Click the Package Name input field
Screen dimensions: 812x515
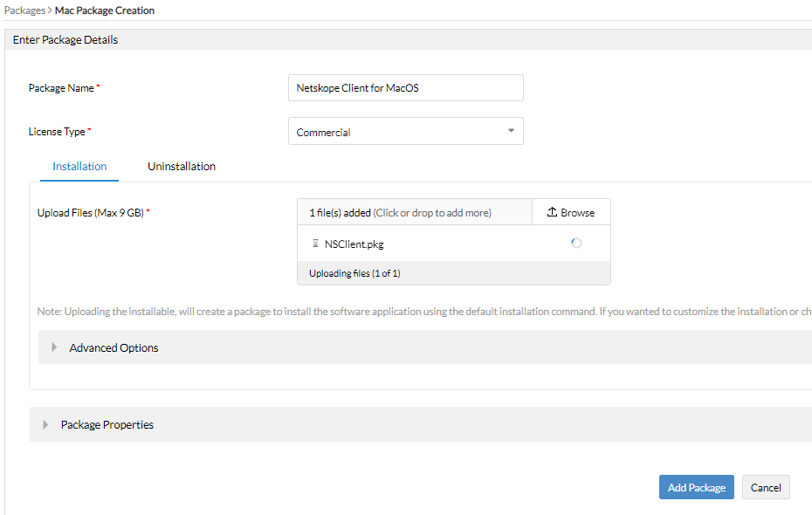[406, 87]
